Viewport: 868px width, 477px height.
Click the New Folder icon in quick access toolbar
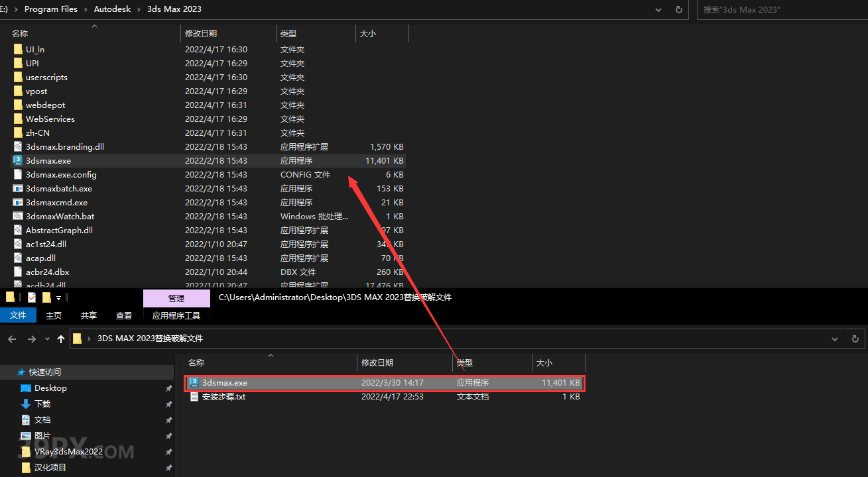(x=46, y=297)
